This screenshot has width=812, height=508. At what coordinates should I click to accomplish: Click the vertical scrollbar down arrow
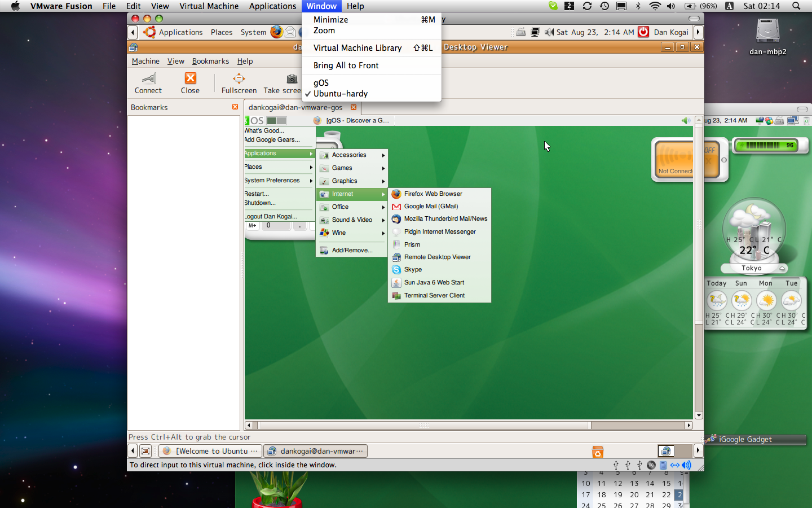tap(699, 415)
